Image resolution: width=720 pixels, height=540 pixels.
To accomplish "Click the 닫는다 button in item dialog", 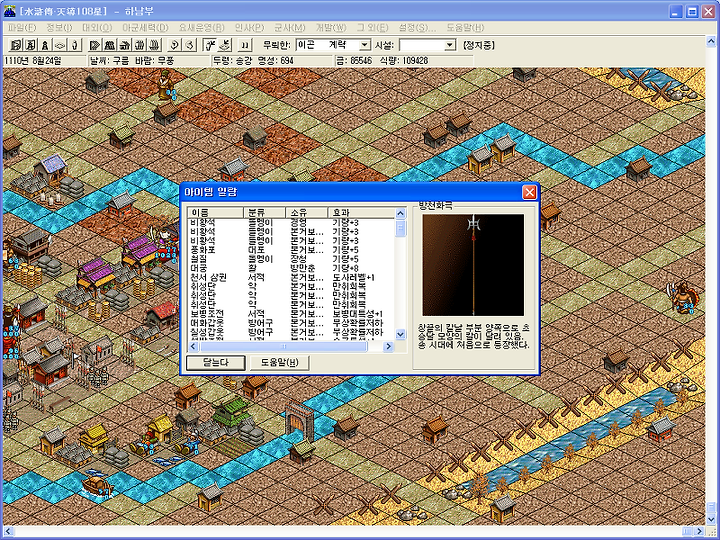I will 216,362.
